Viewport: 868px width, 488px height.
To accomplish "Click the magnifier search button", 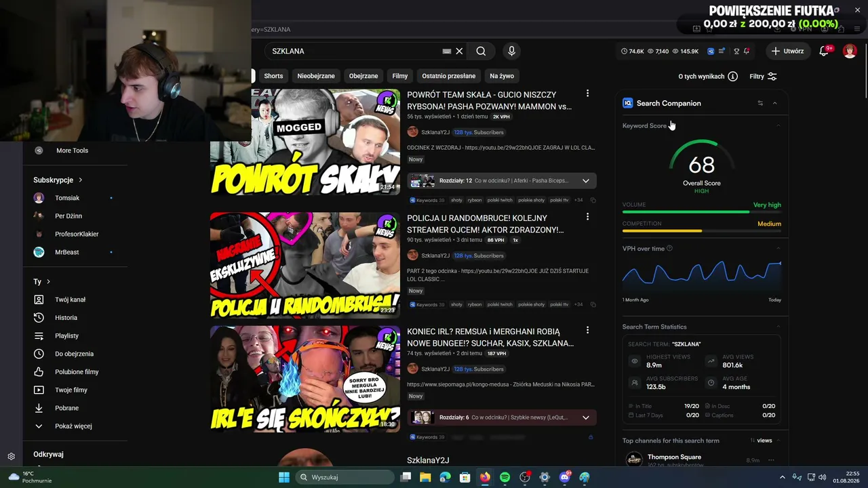I will (x=481, y=51).
